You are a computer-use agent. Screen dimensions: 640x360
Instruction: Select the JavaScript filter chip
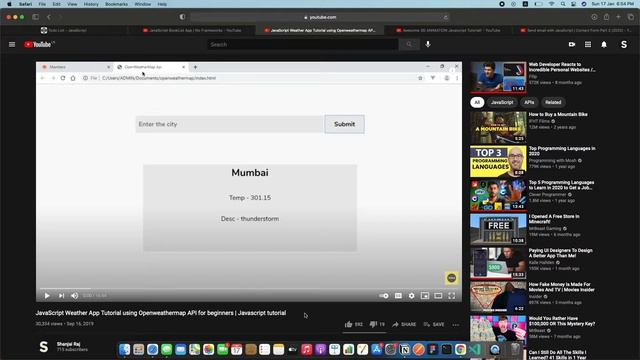tap(502, 102)
